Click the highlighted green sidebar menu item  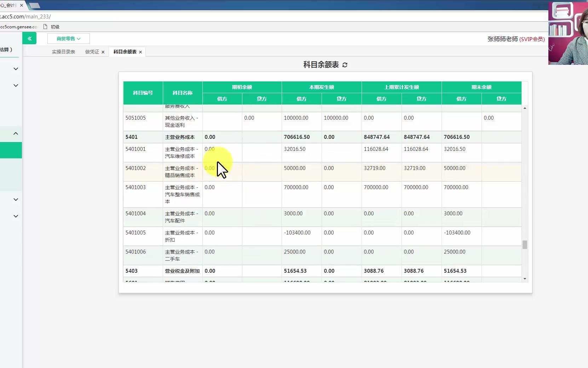coord(11,150)
